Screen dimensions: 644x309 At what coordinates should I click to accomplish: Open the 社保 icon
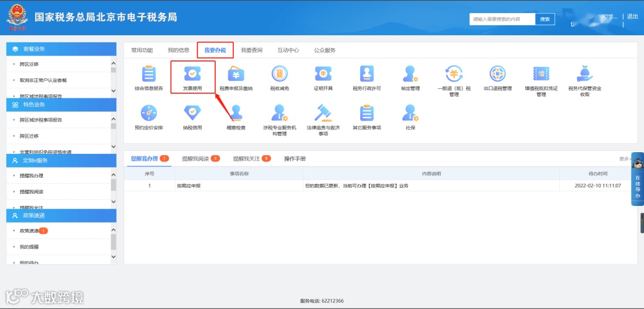pos(410,113)
